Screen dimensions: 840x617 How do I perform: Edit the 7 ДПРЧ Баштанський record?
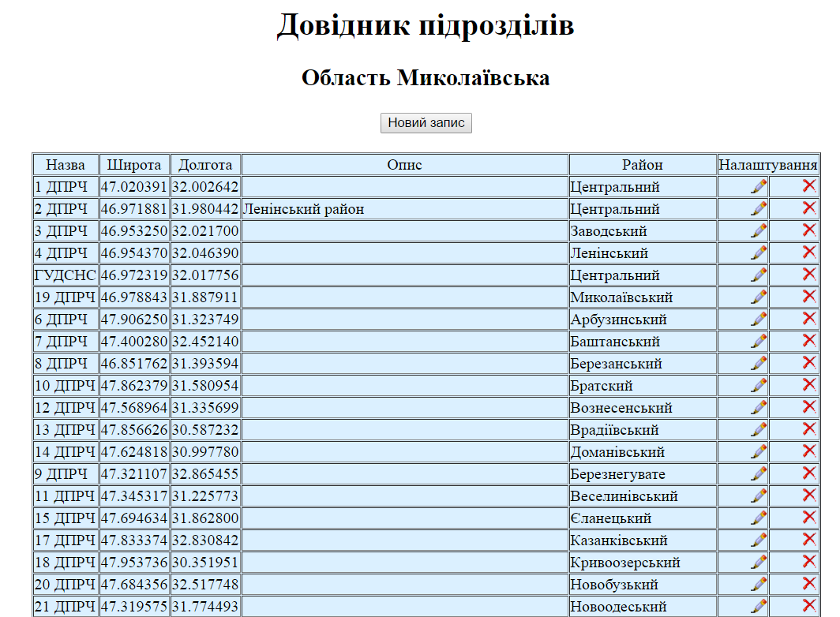point(759,341)
